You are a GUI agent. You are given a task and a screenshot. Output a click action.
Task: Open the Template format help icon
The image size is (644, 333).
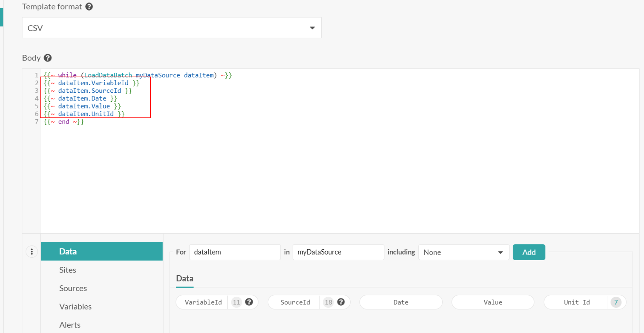click(x=89, y=6)
